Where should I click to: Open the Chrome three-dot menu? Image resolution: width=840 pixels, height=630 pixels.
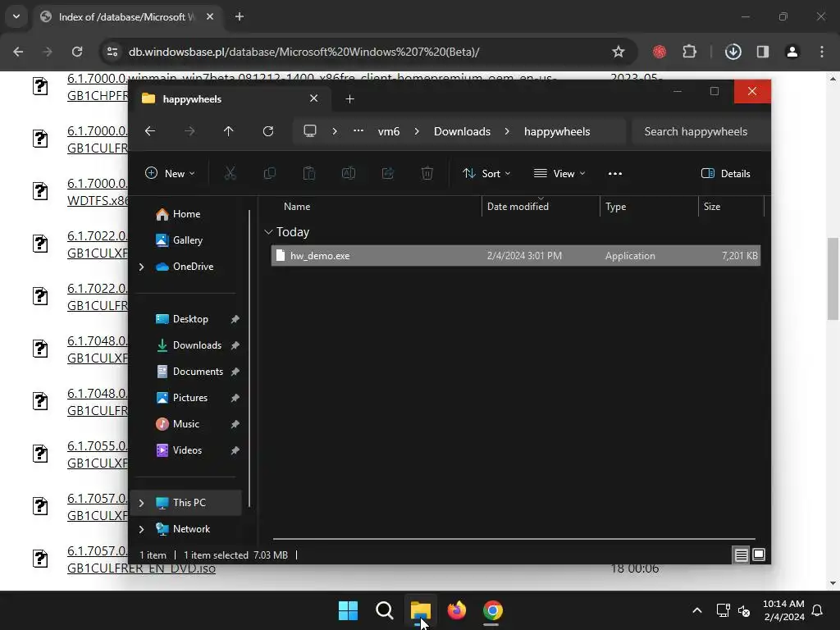point(822,52)
